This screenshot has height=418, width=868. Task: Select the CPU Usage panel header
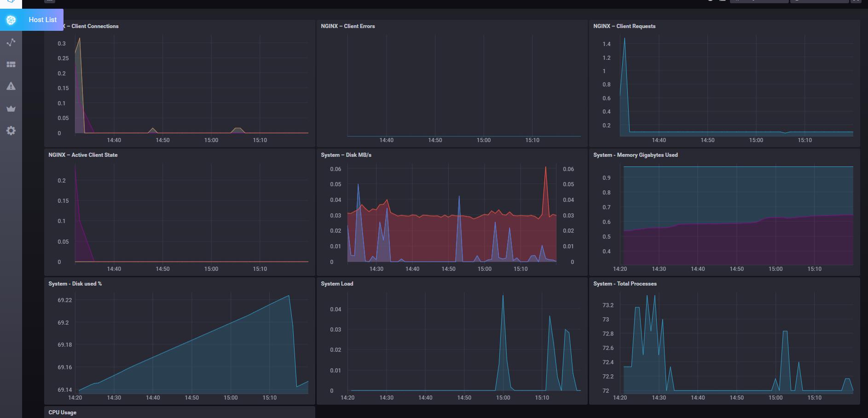pyautogui.click(x=62, y=412)
